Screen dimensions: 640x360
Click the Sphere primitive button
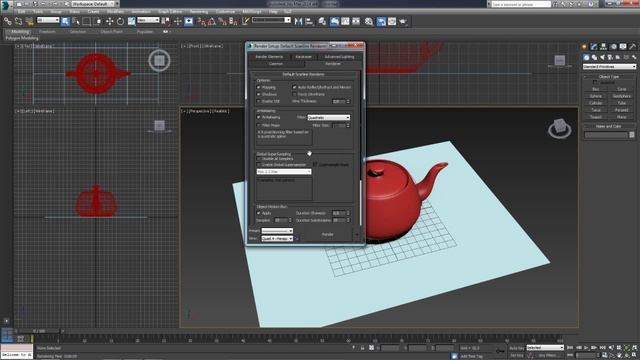[596, 96]
